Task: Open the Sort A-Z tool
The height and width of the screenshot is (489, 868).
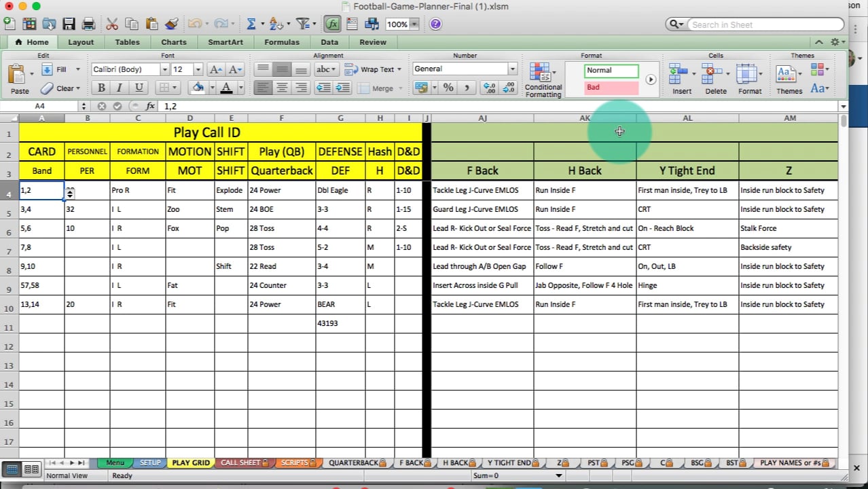Action: pyautogui.click(x=275, y=24)
